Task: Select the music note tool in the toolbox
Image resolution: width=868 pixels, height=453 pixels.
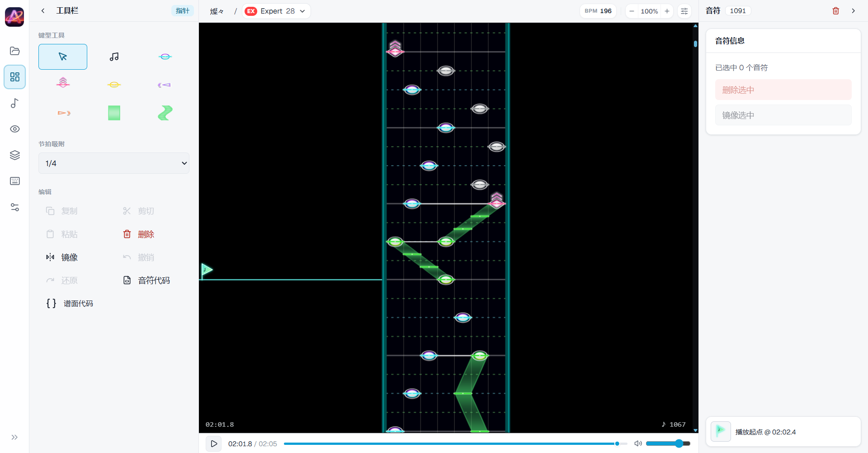Action: click(114, 57)
